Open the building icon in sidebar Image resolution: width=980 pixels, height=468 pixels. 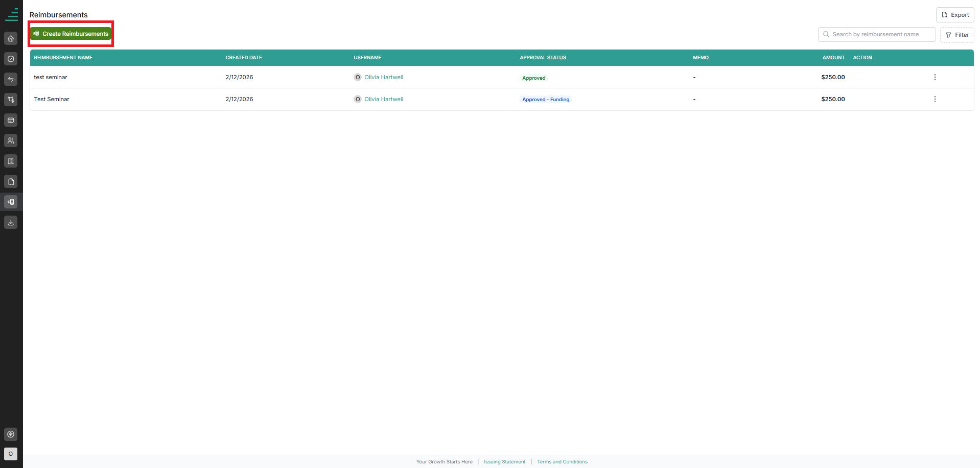tap(11, 161)
